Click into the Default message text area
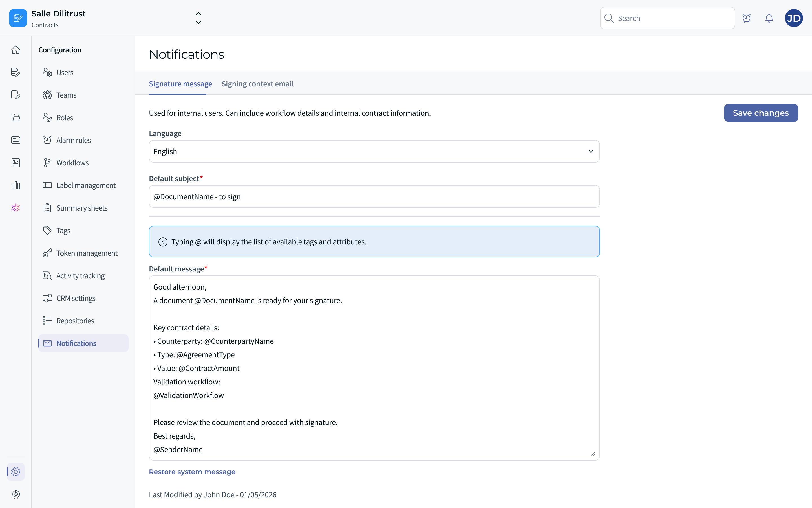 coord(374,368)
